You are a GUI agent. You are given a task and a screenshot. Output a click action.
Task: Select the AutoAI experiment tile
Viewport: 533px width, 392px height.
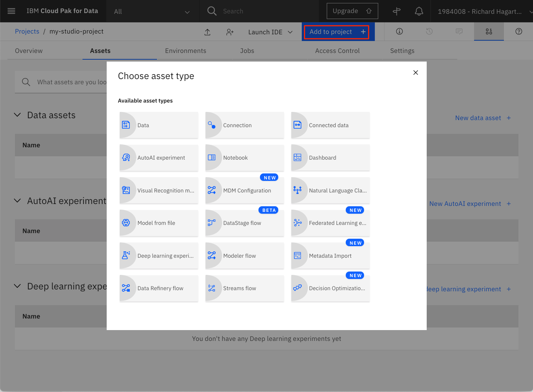(x=159, y=158)
